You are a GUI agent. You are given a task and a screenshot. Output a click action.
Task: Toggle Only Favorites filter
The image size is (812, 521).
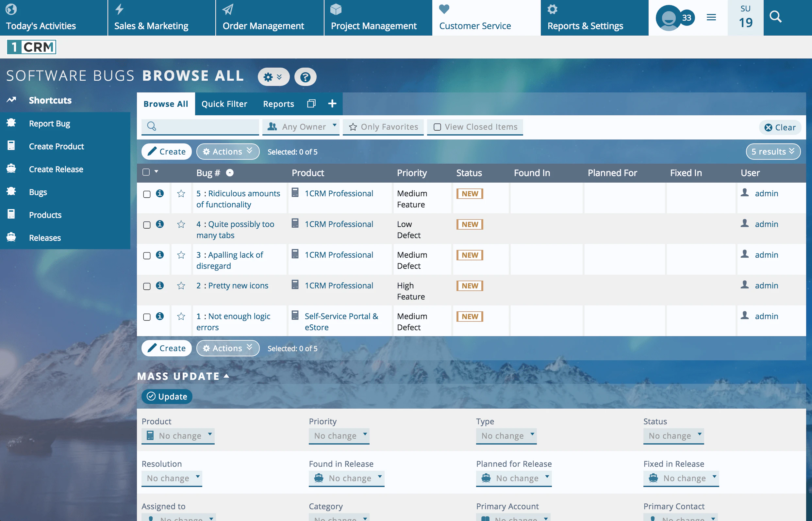click(x=383, y=127)
